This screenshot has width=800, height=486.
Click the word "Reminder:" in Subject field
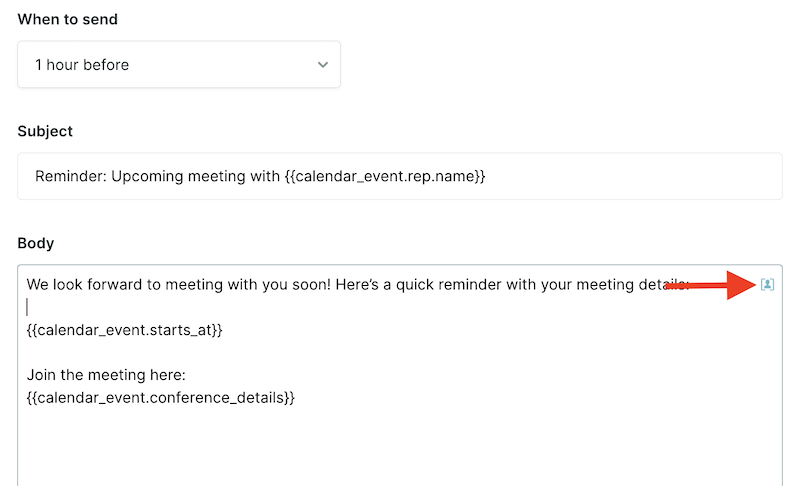[71, 176]
